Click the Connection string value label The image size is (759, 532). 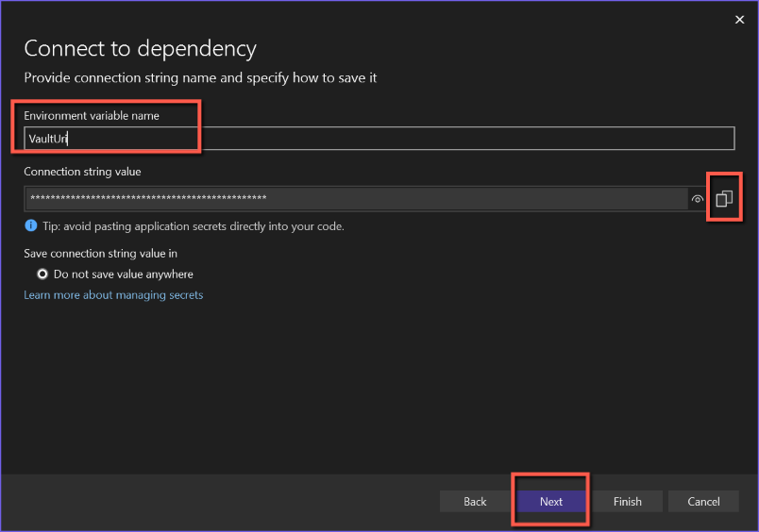tap(82, 172)
